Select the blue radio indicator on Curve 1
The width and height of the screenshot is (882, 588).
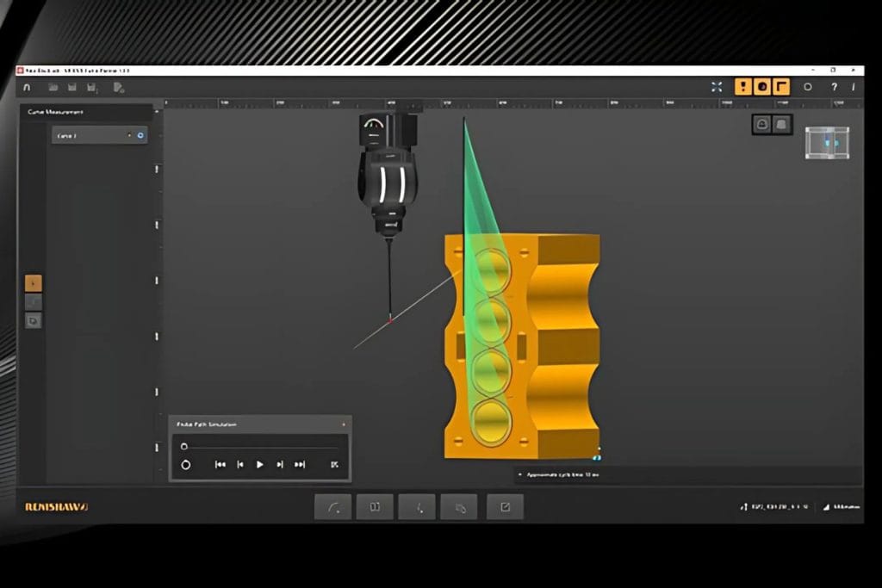coord(140,135)
